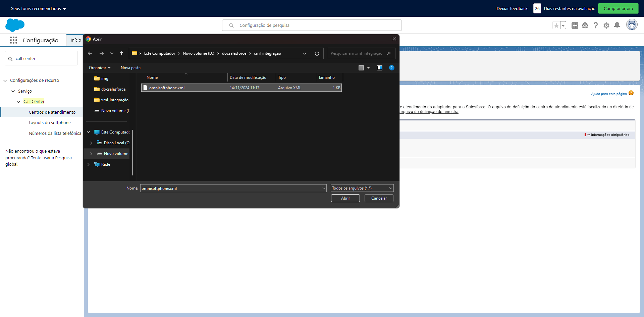
Task: Sort files by Nome column
Action: pyautogui.click(x=152, y=77)
